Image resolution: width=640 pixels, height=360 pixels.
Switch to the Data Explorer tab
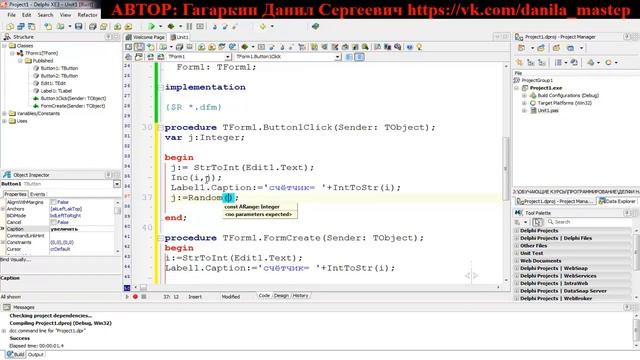click(x=616, y=201)
